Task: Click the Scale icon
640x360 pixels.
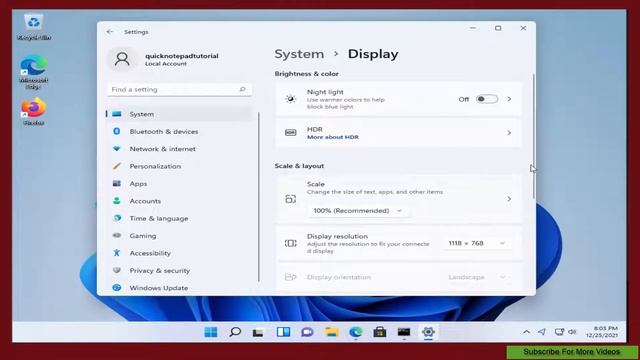Action: [x=290, y=199]
